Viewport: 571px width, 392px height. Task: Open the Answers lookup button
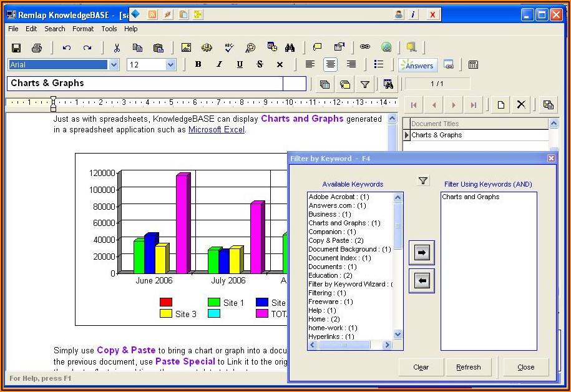click(418, 65)
